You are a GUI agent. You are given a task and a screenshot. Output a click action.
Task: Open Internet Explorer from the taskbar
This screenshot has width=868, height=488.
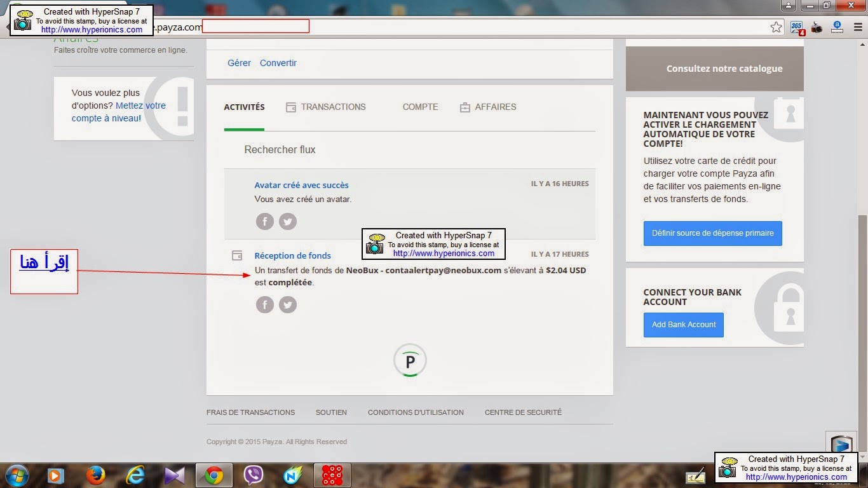(x=135, y=475)
